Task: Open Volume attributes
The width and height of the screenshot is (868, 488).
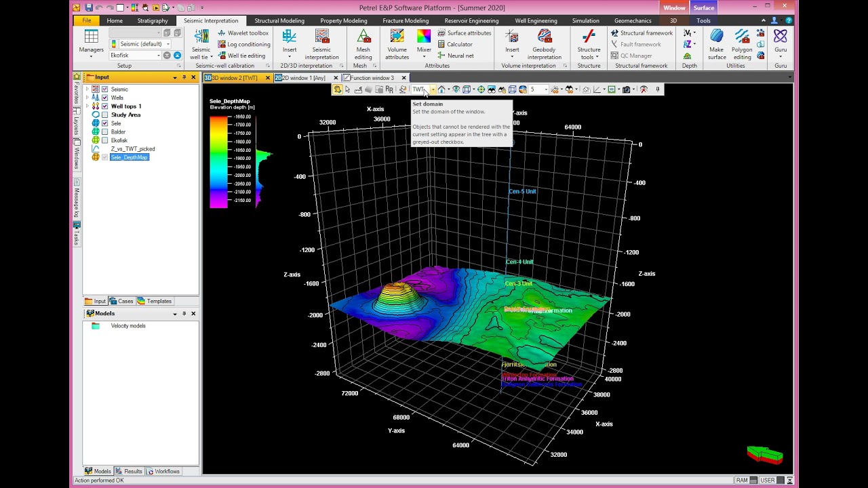Action: tap(397, 45)
